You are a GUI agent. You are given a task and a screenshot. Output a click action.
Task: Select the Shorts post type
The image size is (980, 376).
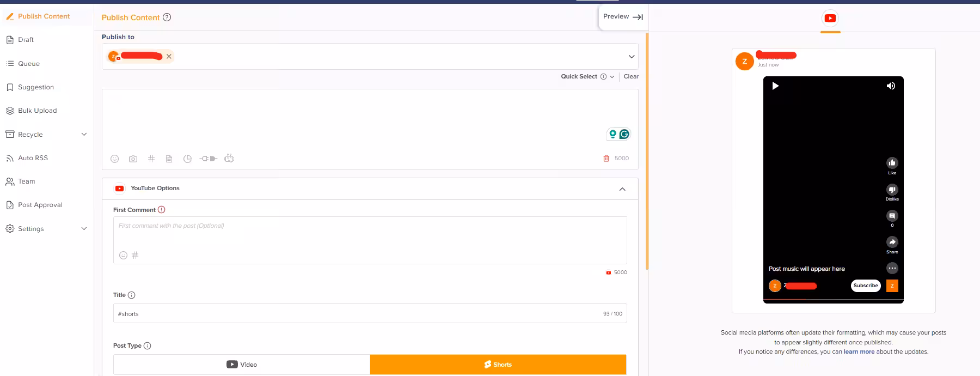tap(498, 365)
